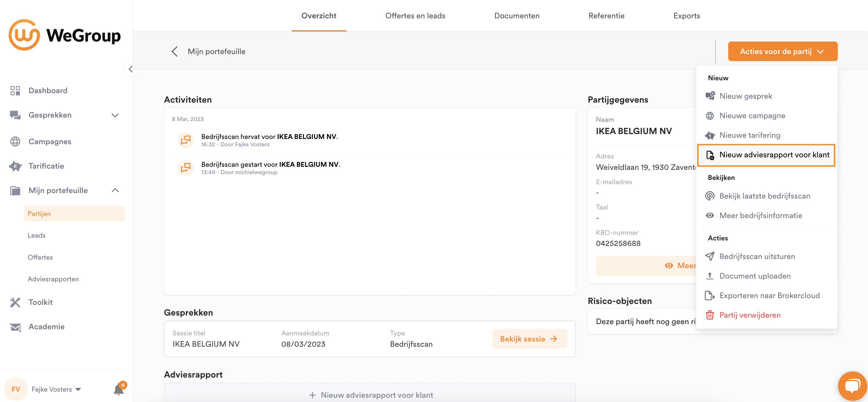Click the Tarificatie piggy bank icon
This screenshot has height=402, width=868.
(x=15, y=166)
